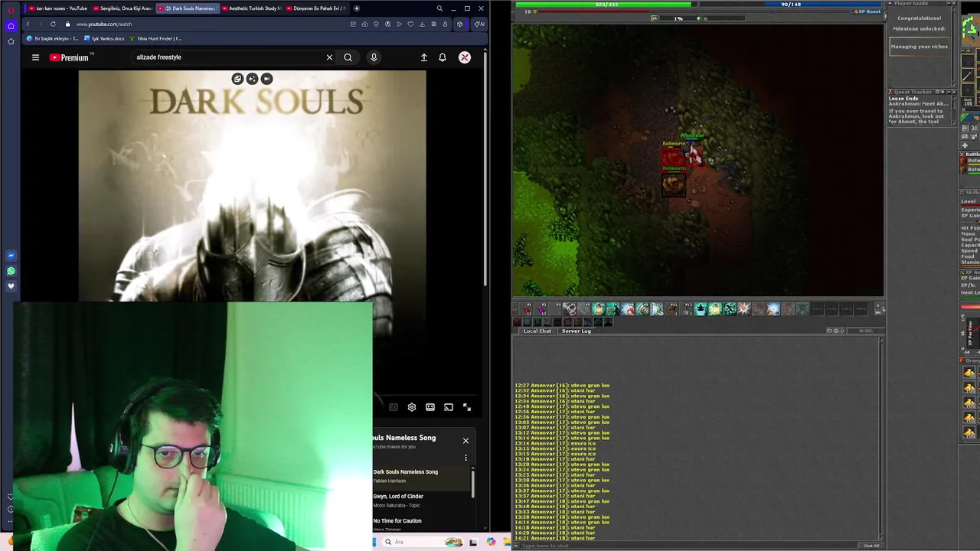Click 'Managing your riches' milestone button
Viewport: 980px width, 551px height.
919,47
